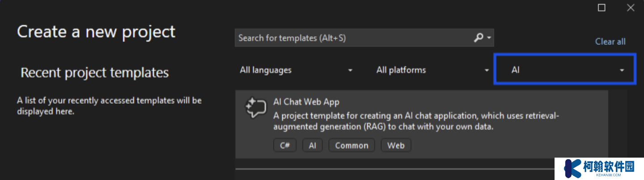Screen dimensions: 644x180
Task: Expand the search history arrow beside magnifier
Action: [489, 38]
